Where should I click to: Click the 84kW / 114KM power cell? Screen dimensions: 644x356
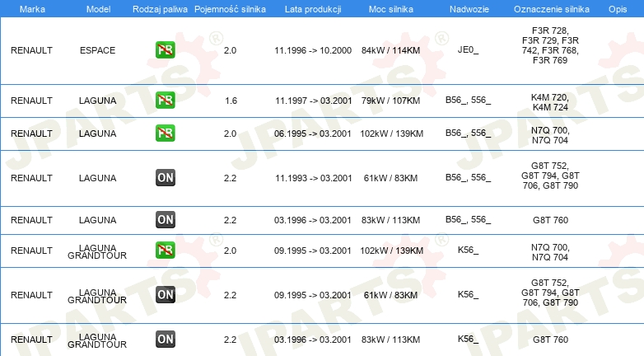point(390,50)
